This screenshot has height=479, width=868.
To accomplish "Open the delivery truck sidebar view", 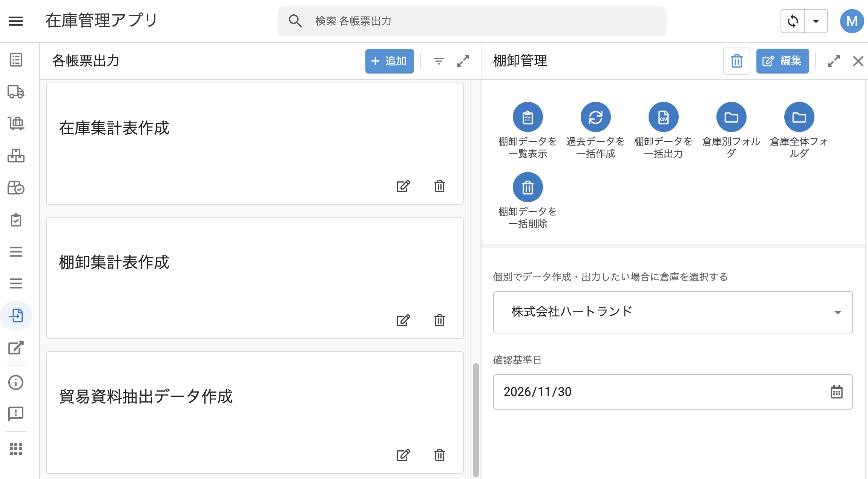I will [16, 92].
